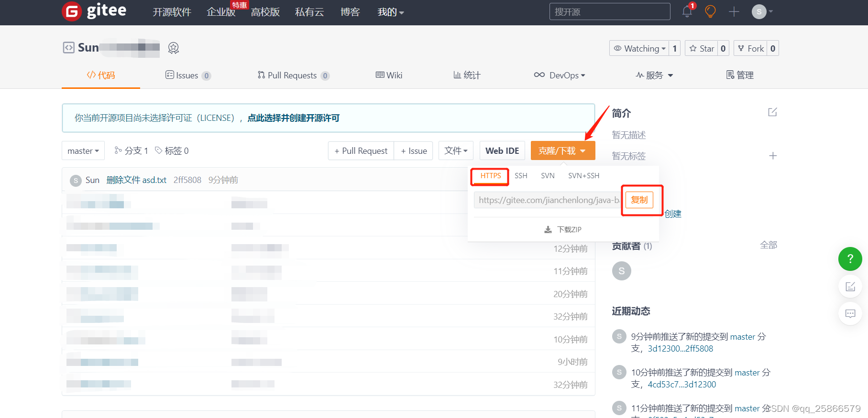Click 标签 0 tags link
The image size is (868, 418).
coord(172,151)
